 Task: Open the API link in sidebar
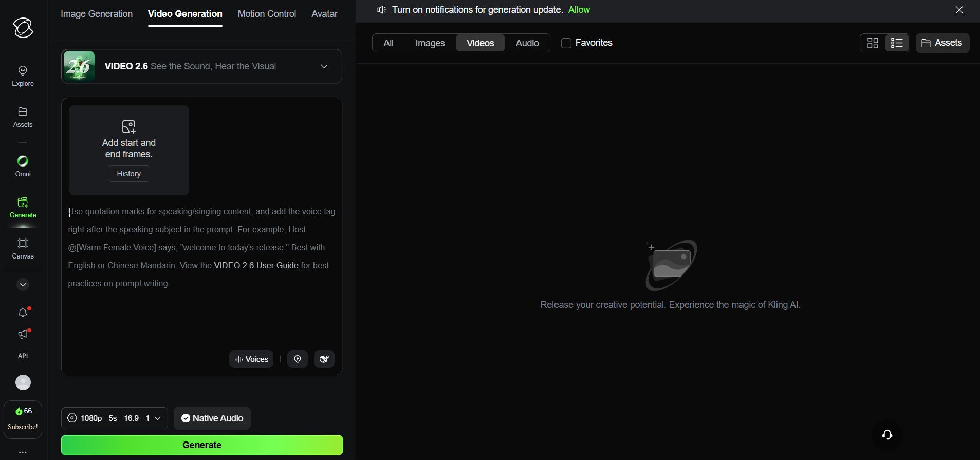click(23, 356)
